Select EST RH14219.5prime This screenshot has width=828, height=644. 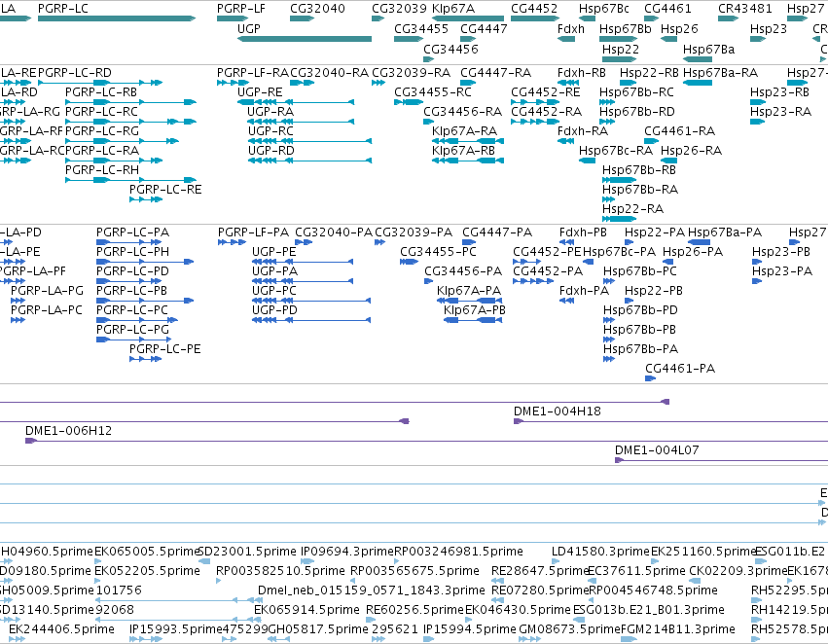pos(789,610)
